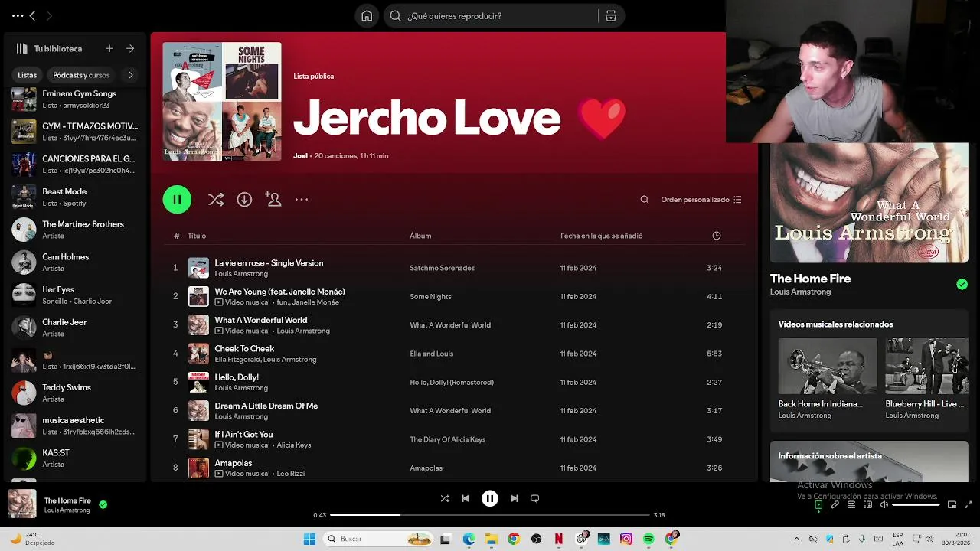The width and height of the screenshot is (980, 551).
Task: Skip to the previous track
Action: point(465,498)
